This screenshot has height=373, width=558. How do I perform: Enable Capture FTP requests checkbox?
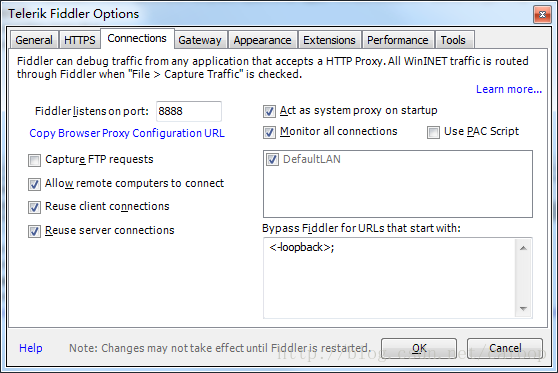(35, 161)
